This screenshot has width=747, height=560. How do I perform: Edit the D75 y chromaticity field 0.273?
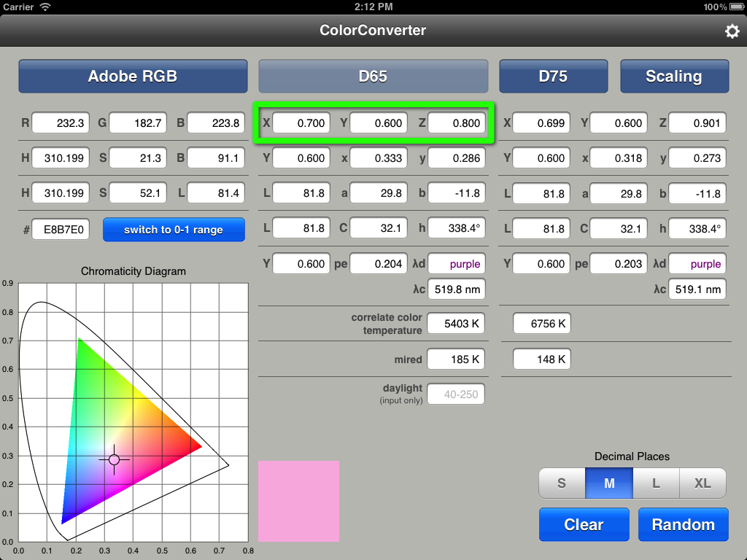coord(697,157)
